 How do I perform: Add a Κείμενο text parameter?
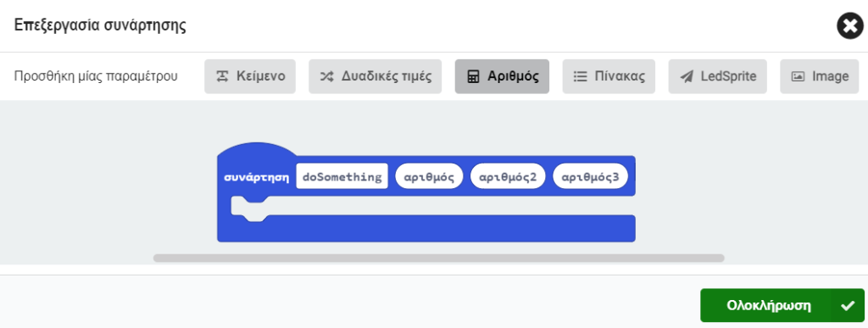(250, 76)
